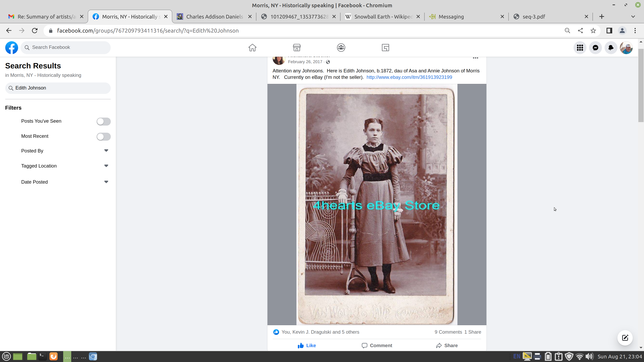Click the new message compose icon
This screenshot has width=644, height=362.
[x=625, y=338]
